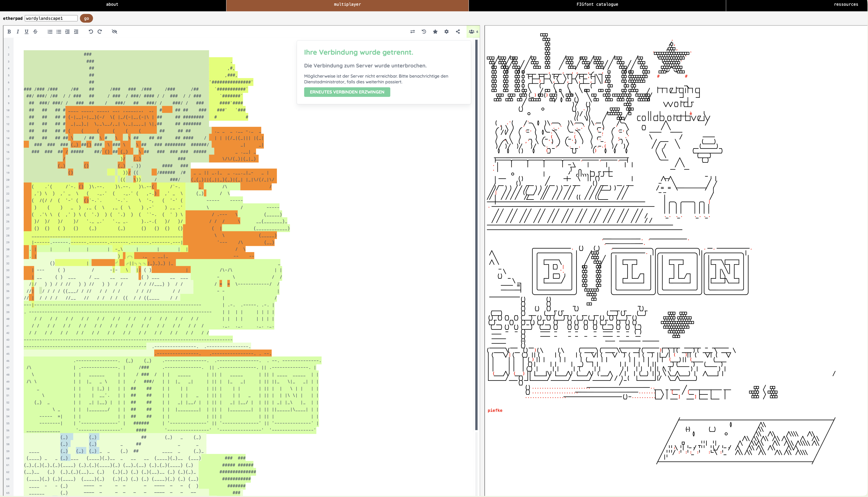
Task: Toggle bold formatting in etherpad toolbar
Action: pyautogui.click(x=9, y=32)
